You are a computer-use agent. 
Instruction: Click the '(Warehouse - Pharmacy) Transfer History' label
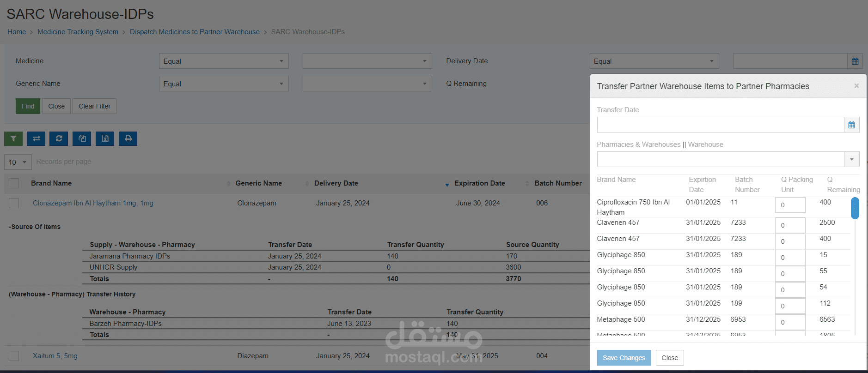72,294
